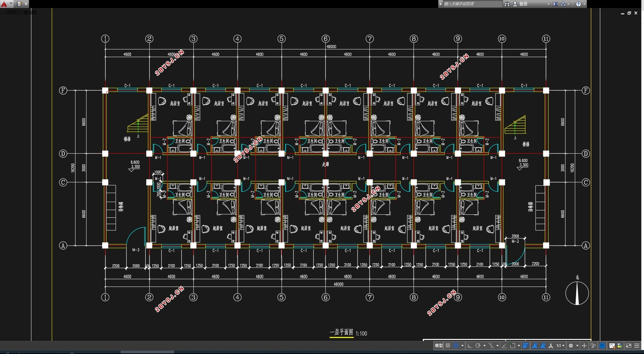Click the horizontal scrollbar at bottom
The height and width of the screenshot is (354, 644).
[x=147, y=352]
